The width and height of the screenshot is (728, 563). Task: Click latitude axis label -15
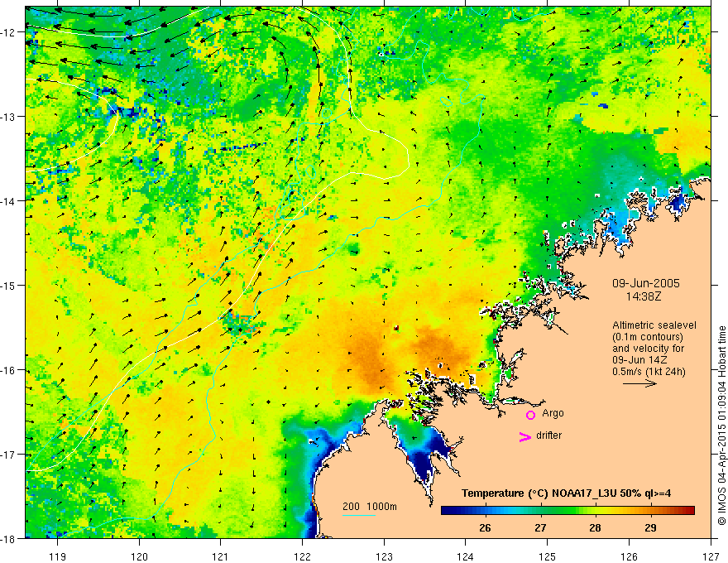click(9, 285)
